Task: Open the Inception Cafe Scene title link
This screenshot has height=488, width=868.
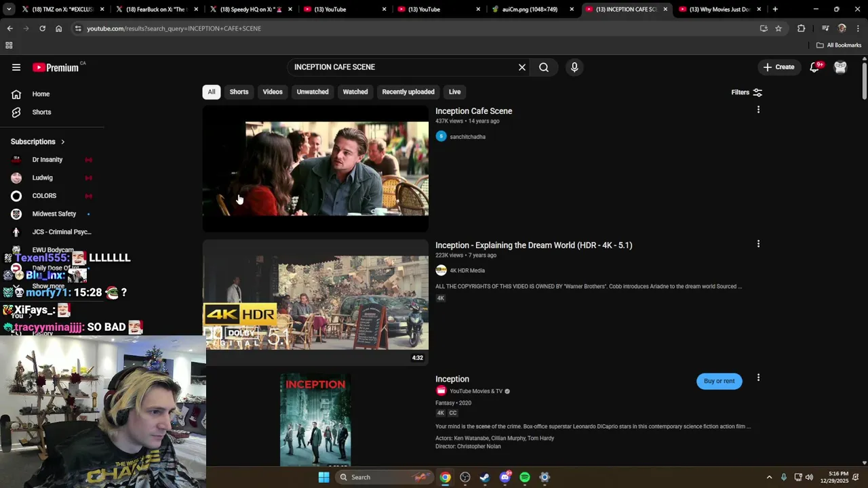Action: [x=473, y=111]
